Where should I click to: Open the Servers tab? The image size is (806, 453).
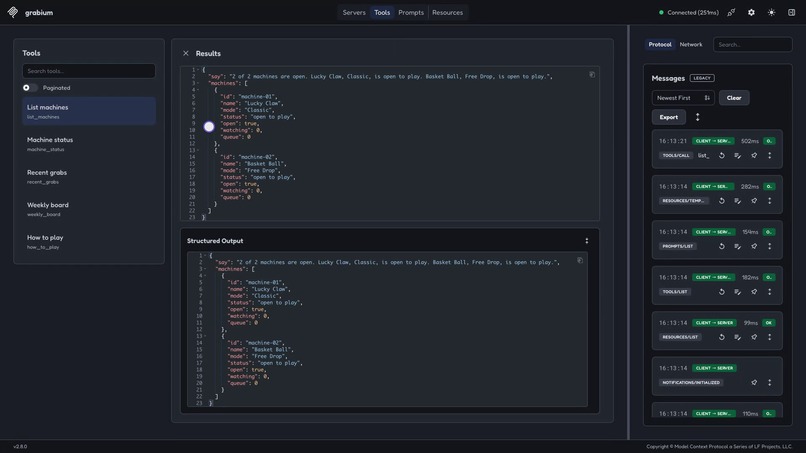pyautogui.click(x=354, y=12)
